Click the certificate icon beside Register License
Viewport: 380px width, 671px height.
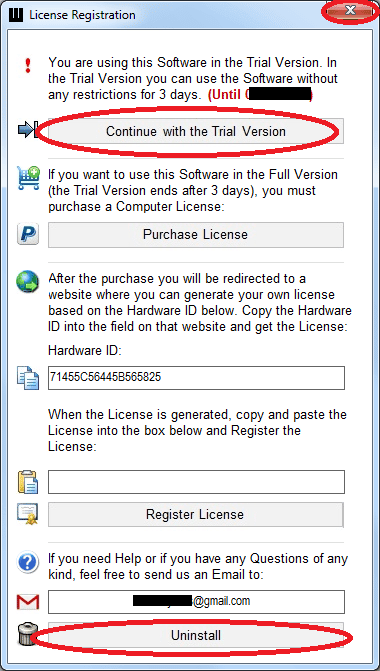click(28, 514)
